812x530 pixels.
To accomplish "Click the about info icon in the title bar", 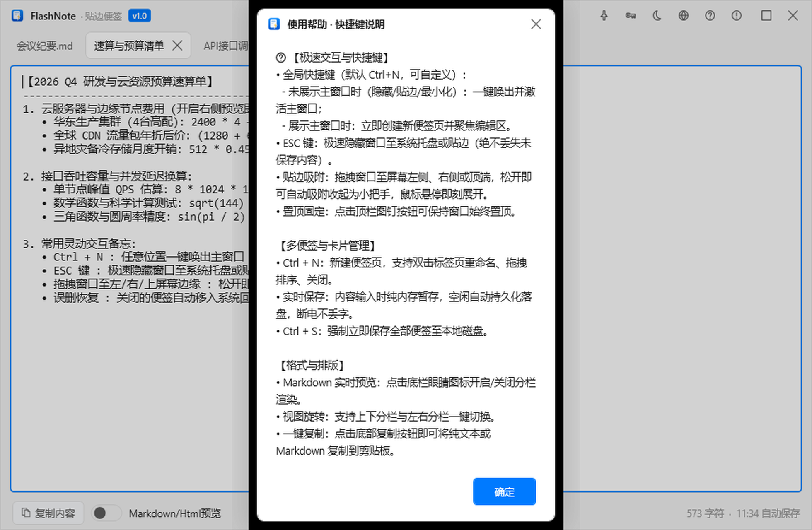I will 737,16.
